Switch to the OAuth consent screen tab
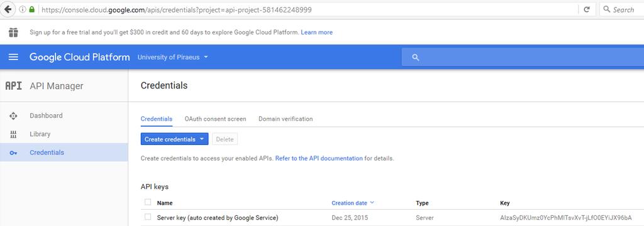The width and height of the screenshot is (644, 226). 215,119
